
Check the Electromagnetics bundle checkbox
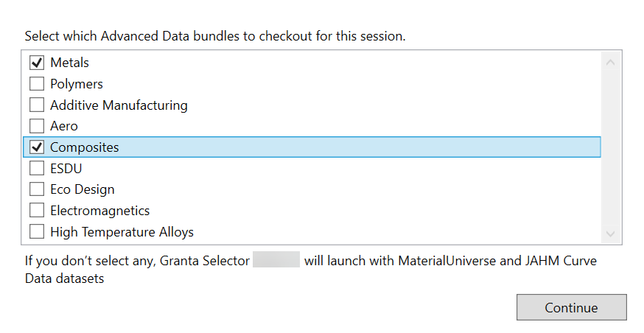point(37,211)
